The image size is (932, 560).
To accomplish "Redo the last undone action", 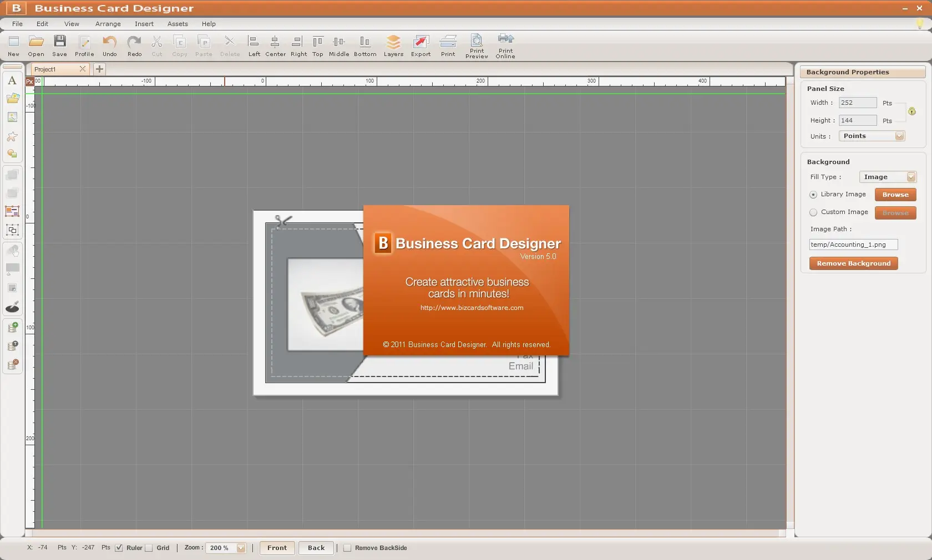I will 134,45.
